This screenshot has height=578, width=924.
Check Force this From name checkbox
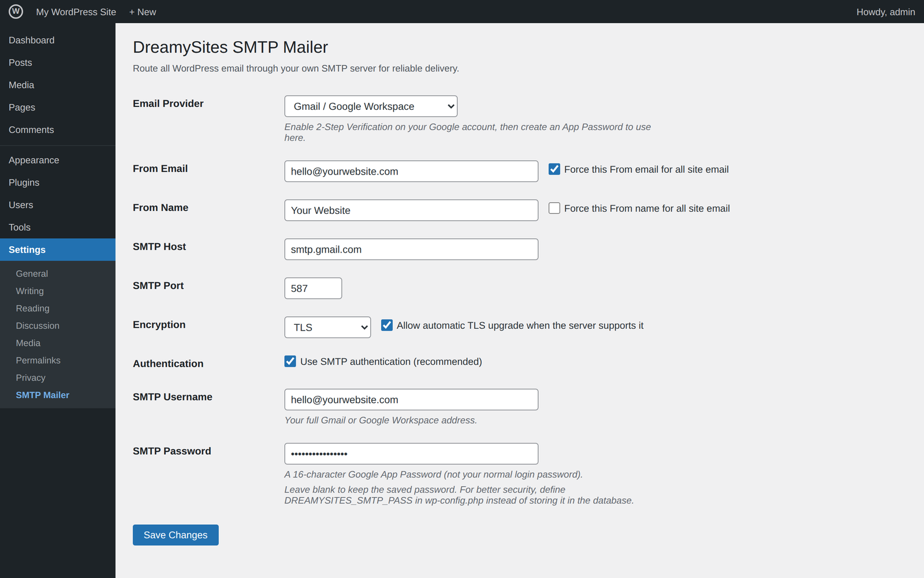[x=554, y=208]
